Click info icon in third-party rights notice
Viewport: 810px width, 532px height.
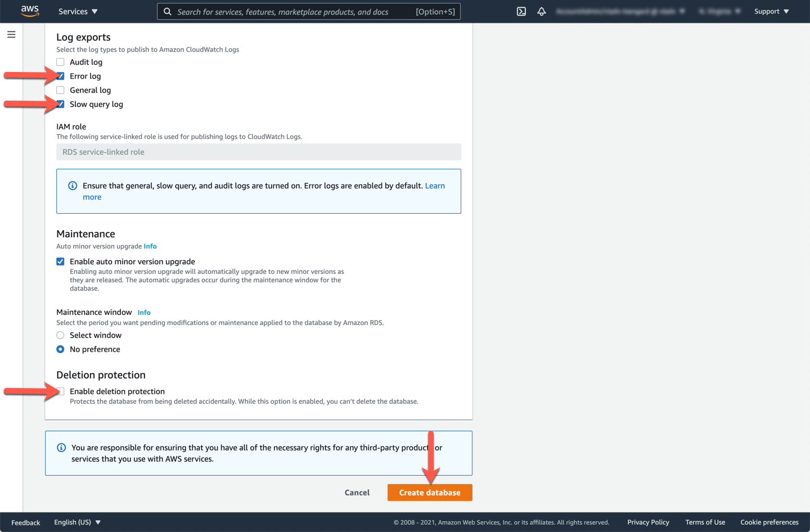tap(61, 448)
